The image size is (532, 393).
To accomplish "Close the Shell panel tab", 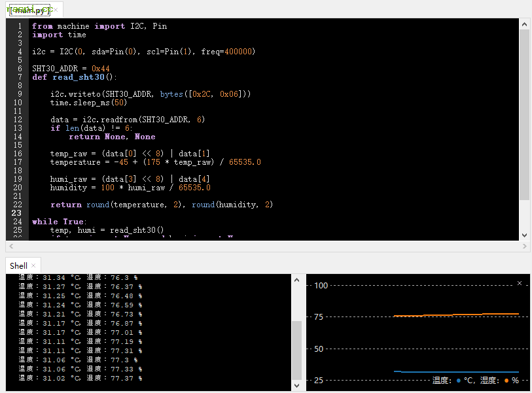I will [x=34, y=266].
